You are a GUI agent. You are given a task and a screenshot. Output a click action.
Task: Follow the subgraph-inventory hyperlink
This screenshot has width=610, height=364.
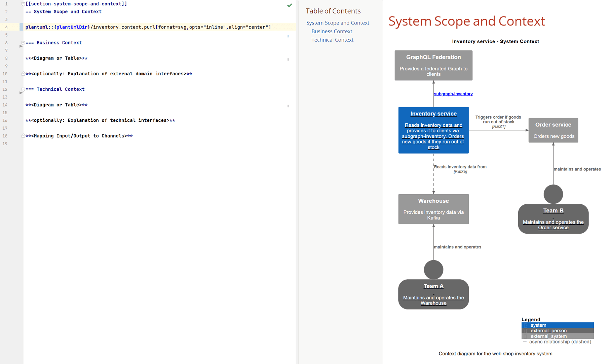(x=453, y=94)
